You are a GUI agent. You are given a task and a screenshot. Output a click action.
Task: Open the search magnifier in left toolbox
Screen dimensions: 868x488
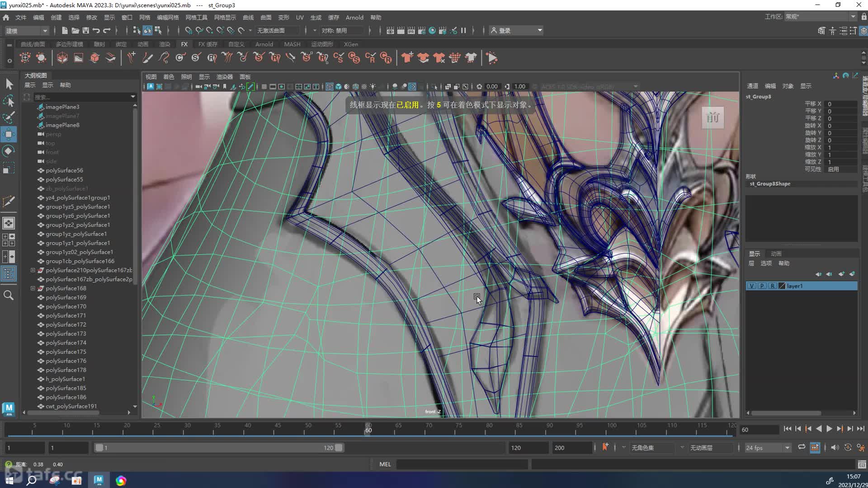pos(9,296)
